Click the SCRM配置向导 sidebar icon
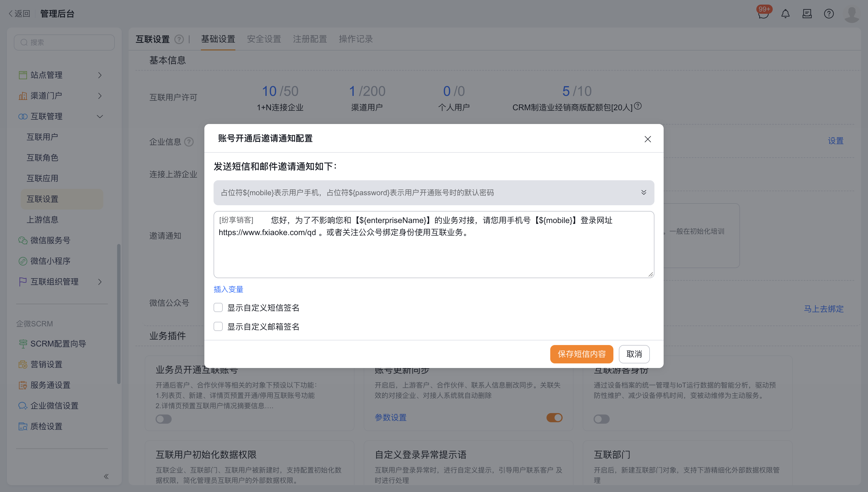This screenshot has width=868, height=492. pos(23,344)
